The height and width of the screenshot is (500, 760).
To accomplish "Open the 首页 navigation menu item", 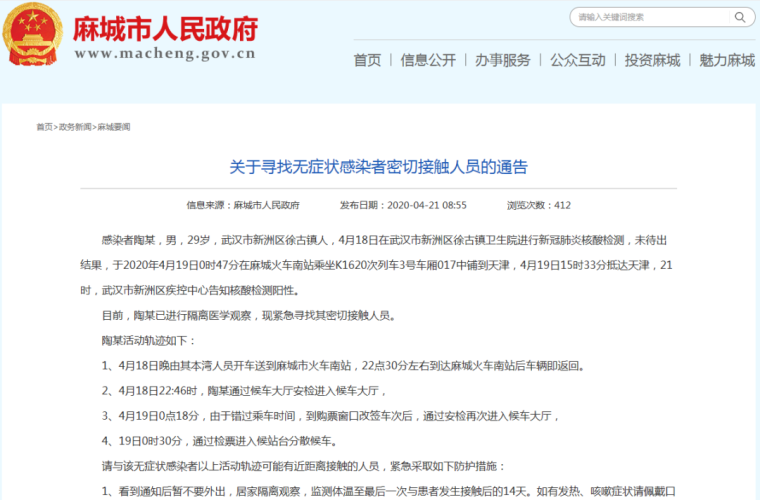I will click(367, 60).
